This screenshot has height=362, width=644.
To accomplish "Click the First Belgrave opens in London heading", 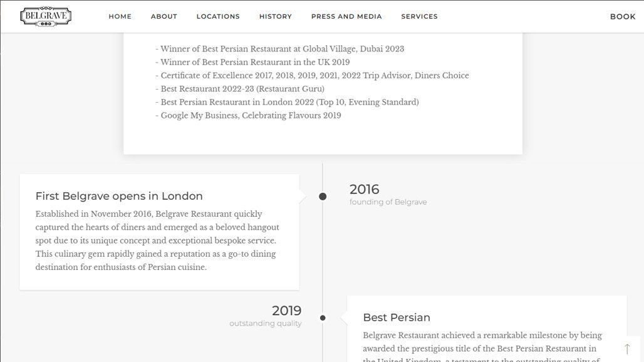I will coord(119,196).
